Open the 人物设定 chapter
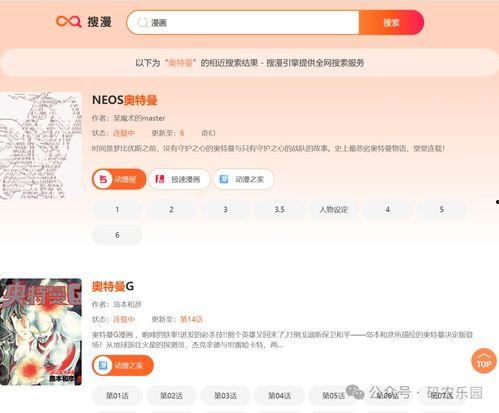499x413 pixels. click(x=333, y=209)
